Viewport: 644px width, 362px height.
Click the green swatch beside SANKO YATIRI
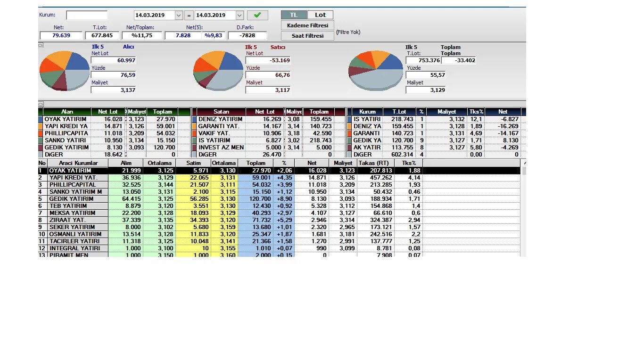click(x=41, y=140)
